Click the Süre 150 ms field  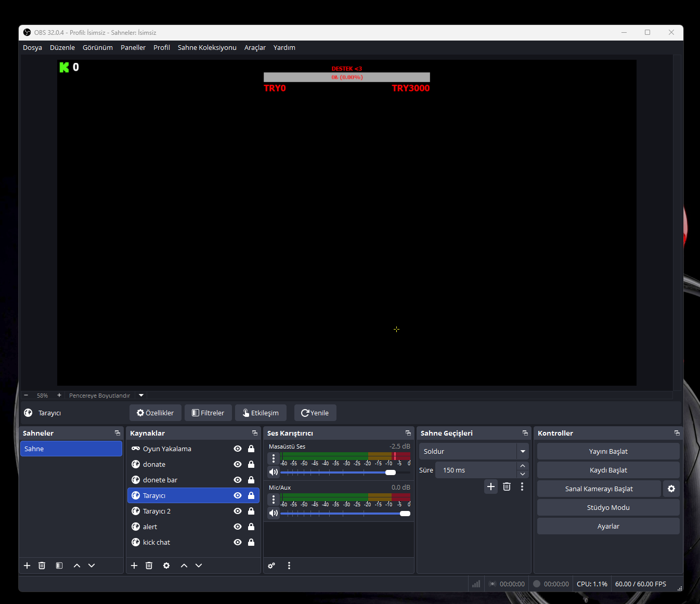coord(475,470)
